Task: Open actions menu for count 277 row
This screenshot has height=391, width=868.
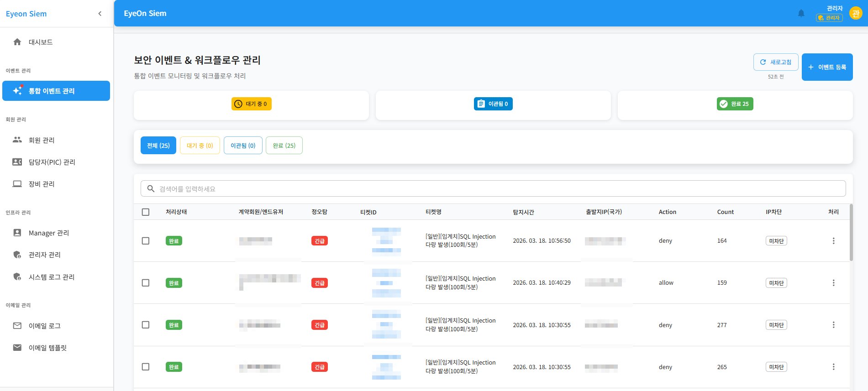Action: pyautogui.click(x=833, y=325)
